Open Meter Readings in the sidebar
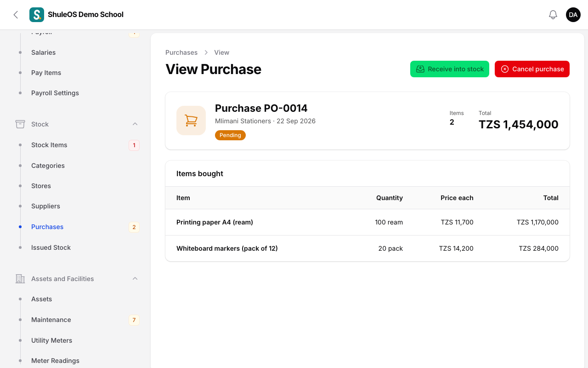The width and height of the screenshot is (588, 368). click(x=55, y=361)
